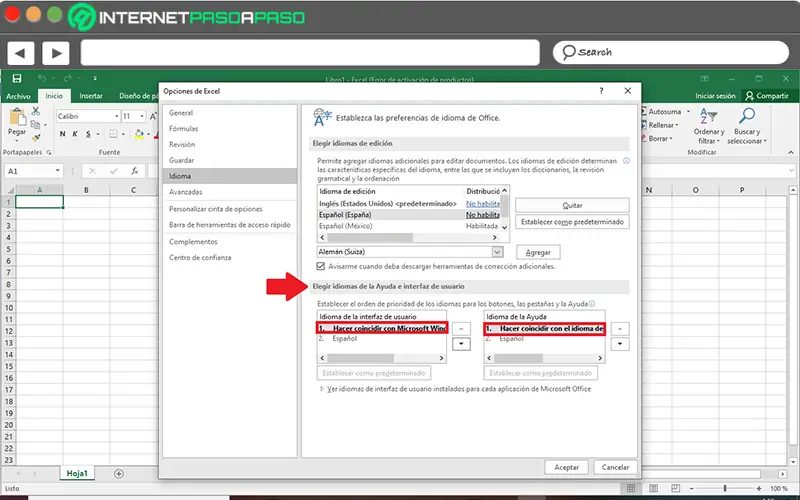Image resolution: width=800 pixels, height=500 pixels.
Task: Click Establecer como predeterminado beside edit languages
Action: (x=572, y=222)
